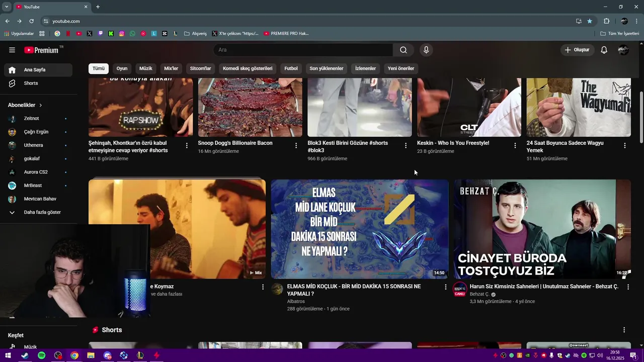
Task: Open the Netflix bookmark icon
Action: pos(68,34)
